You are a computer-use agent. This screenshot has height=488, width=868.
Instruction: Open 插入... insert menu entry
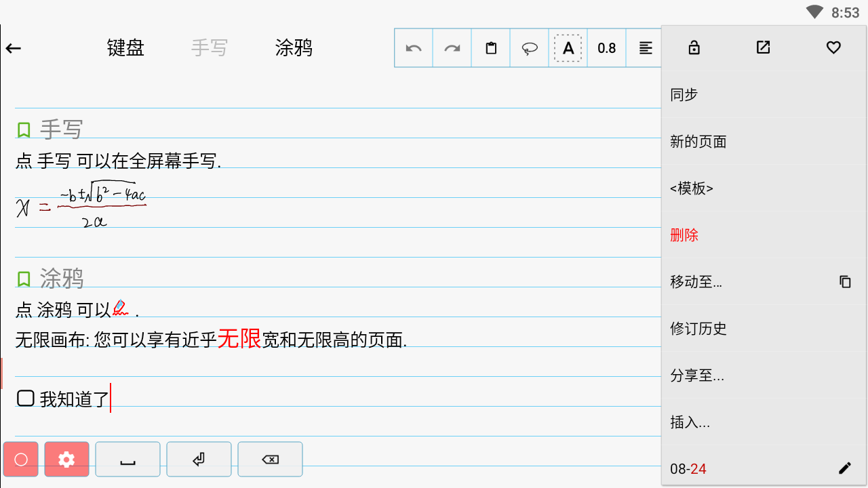coord(764,422)
